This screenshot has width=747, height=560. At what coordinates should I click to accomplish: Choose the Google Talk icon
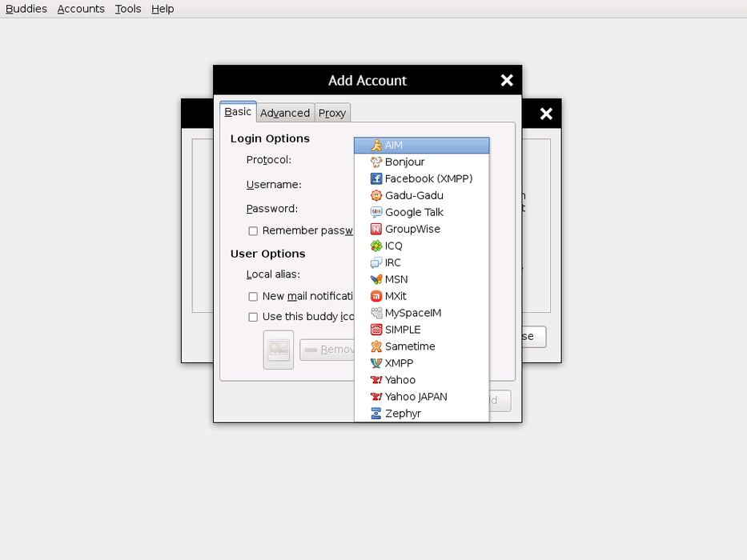(x=376, y=213)
